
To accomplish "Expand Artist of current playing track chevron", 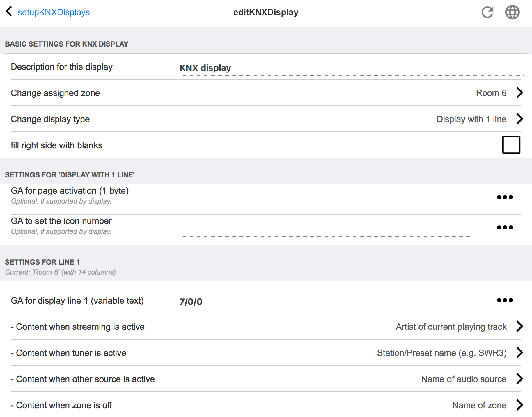I will pos(519,327).
